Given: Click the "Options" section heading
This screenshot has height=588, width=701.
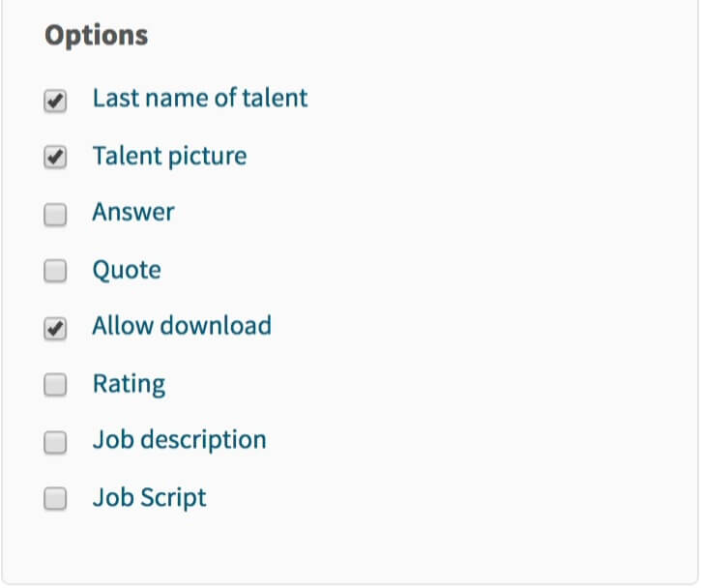Looking at the screenshot, I should pyautogui.click(x=96, y=36).
